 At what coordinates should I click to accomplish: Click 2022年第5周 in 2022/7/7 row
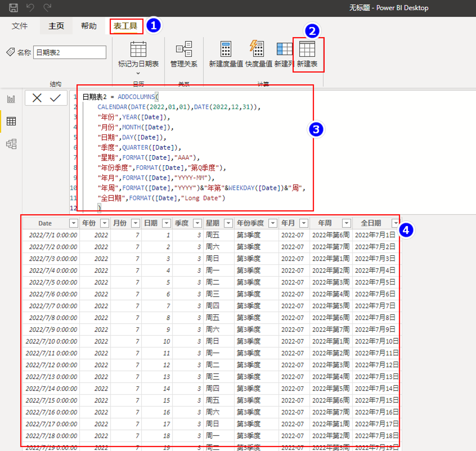pyautogui.click(x=331, y=306)
